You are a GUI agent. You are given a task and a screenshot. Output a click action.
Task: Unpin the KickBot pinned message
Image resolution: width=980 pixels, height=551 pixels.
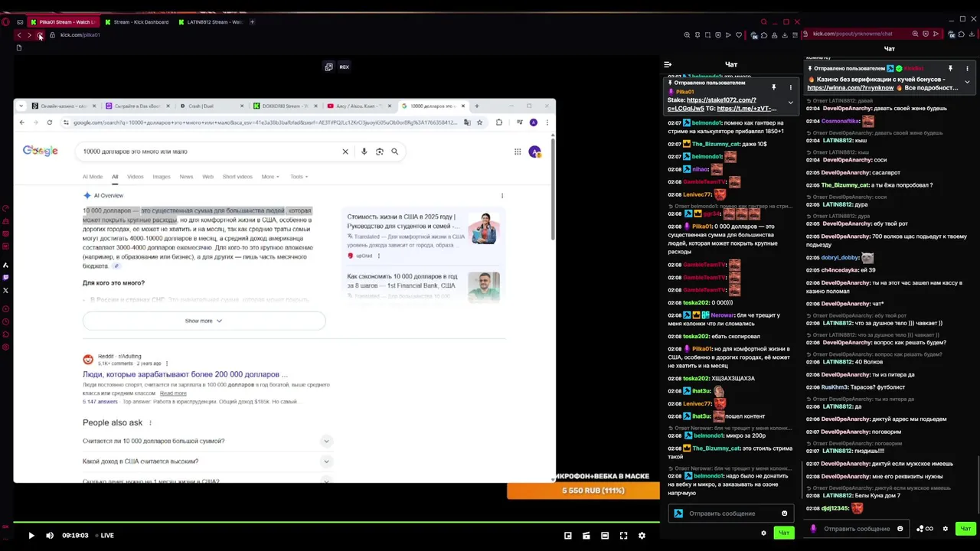coord(950,69)
